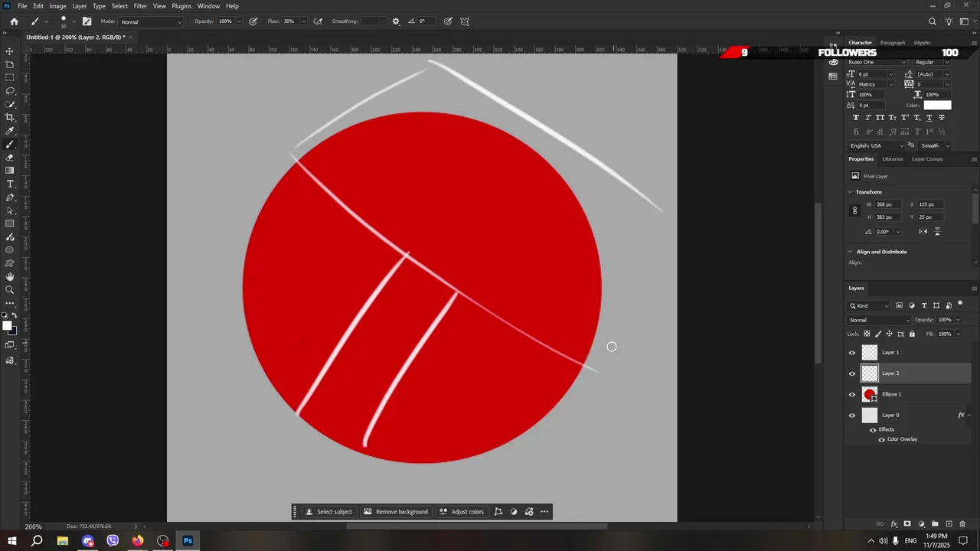Collapse the Transform section
This screenshot has width=980, height=551.
[x=850, y=192]
